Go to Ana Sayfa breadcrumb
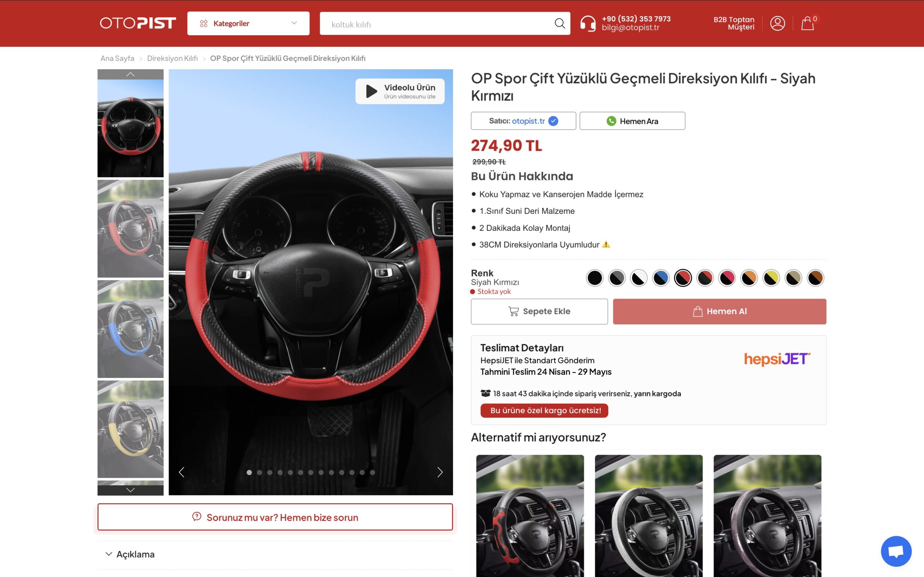This screenshot has height=577, width=924. tap(117, 58)
